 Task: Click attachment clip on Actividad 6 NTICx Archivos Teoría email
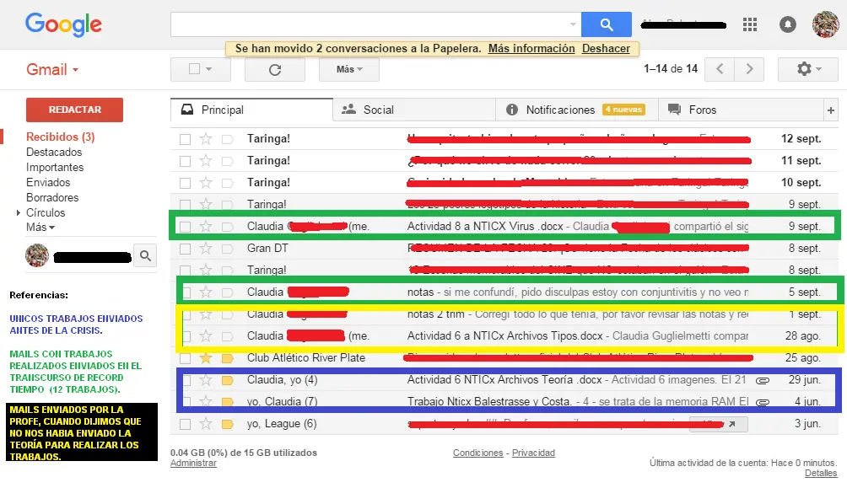pyautogui.click(x=762, y=380)
